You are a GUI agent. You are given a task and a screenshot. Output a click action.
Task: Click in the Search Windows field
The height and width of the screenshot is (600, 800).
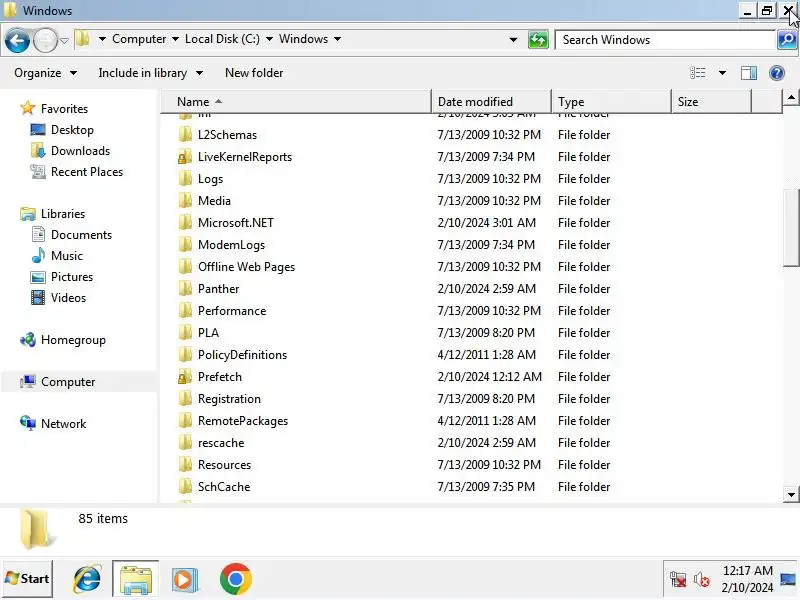pyautogui.click(x=665, y=40)
